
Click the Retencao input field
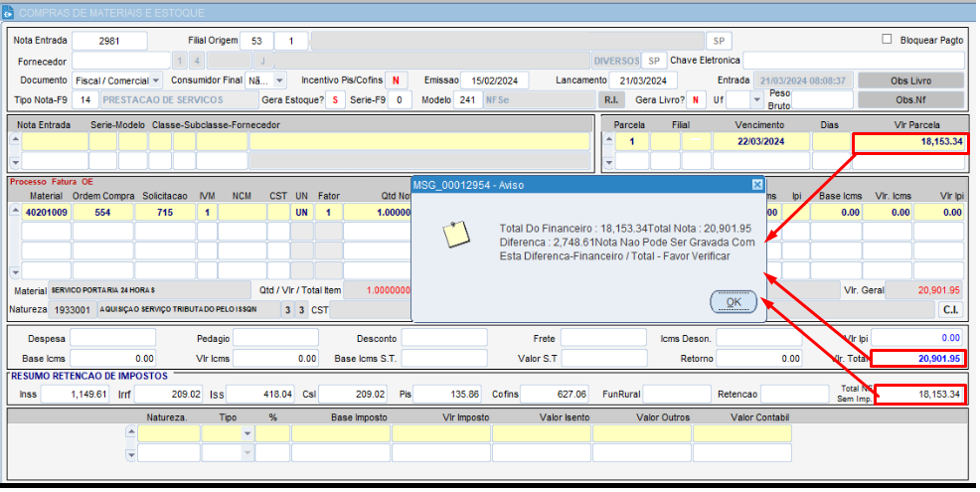click(795, 395)
